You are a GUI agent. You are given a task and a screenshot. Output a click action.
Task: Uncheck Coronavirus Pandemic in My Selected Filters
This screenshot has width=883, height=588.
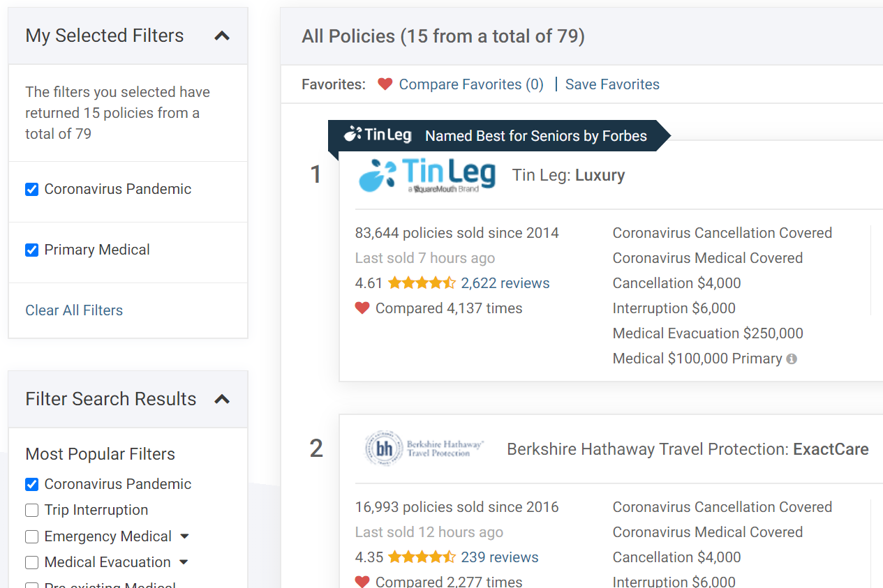point(31,189)
